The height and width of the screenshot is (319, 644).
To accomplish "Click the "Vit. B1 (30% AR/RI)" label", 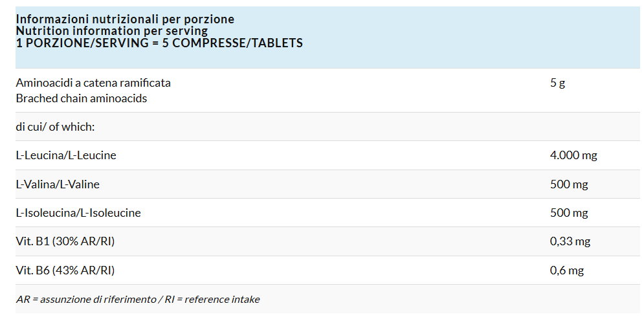I will point(65,241).
